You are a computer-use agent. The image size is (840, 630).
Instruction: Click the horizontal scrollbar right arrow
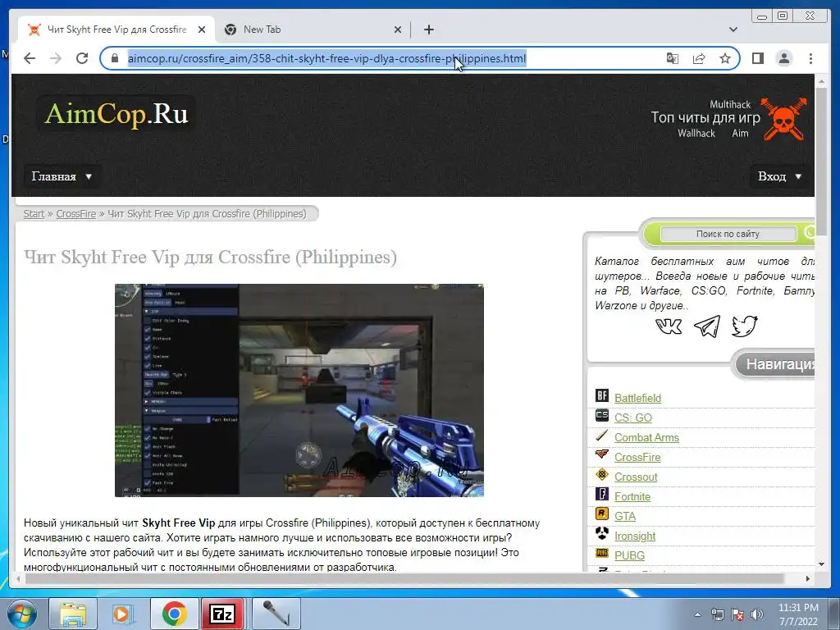click(x=808, y=578)
